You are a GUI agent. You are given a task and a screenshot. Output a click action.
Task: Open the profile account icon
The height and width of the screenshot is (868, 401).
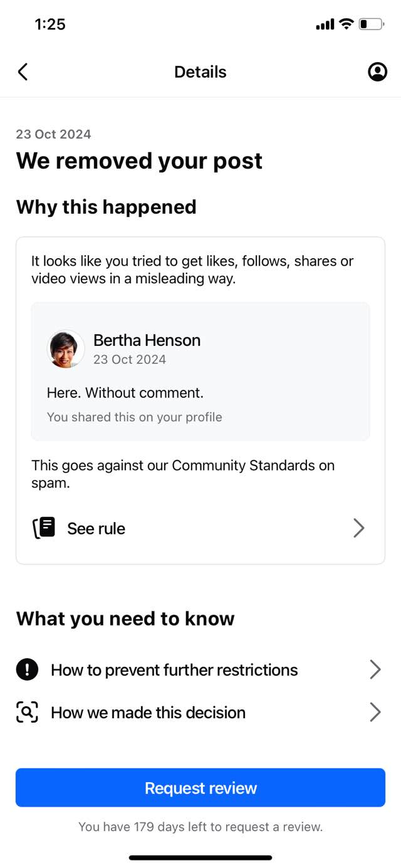(x=377, y=72)
